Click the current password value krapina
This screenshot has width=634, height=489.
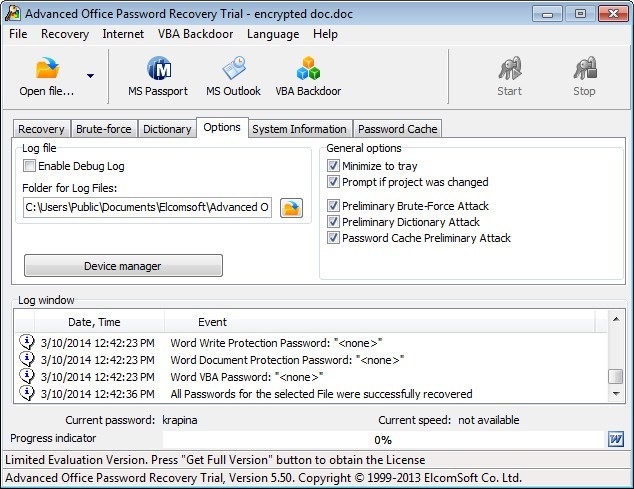point(180,420)
